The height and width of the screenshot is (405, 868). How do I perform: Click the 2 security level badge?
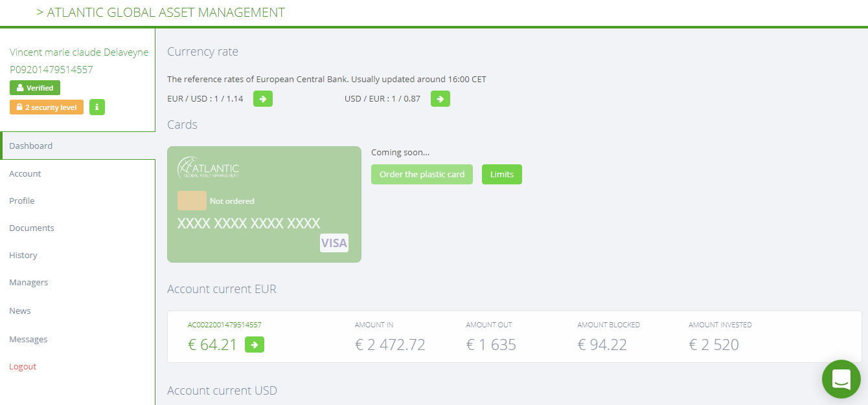click(x=47, y=107)
